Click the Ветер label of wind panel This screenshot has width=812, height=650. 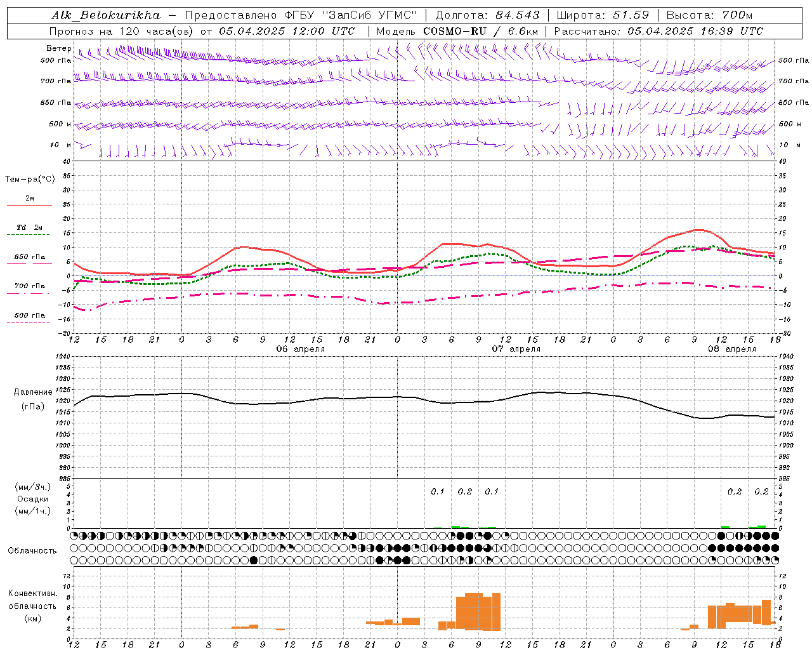click(x=59, y=48)
